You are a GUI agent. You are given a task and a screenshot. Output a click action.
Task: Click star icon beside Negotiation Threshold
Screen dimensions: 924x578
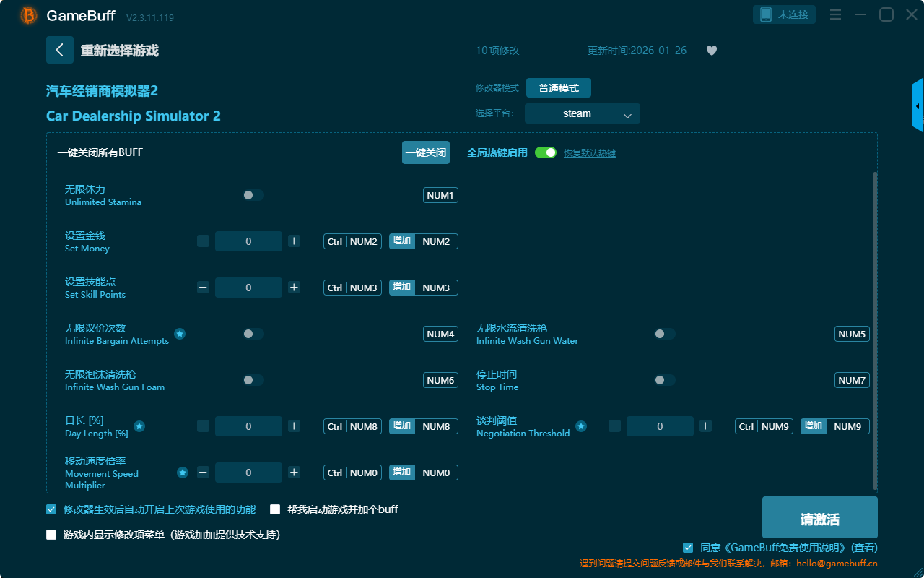(x=581, y=426)
